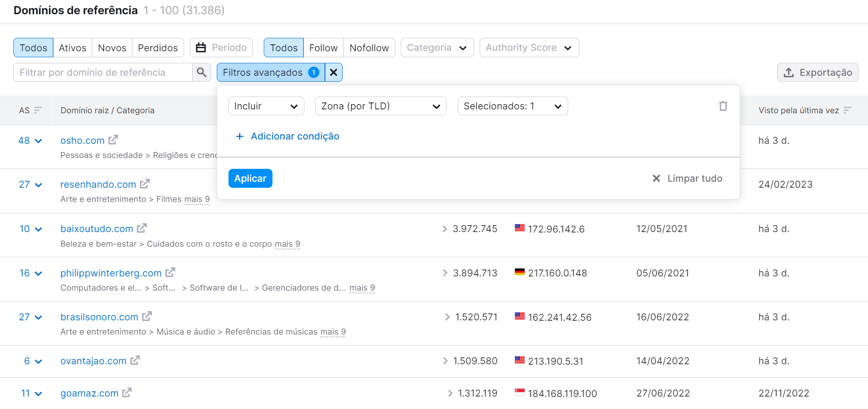Open osho.com via its external link icon
The width and height of the screenshot is (868, 409).
(113, 139)
